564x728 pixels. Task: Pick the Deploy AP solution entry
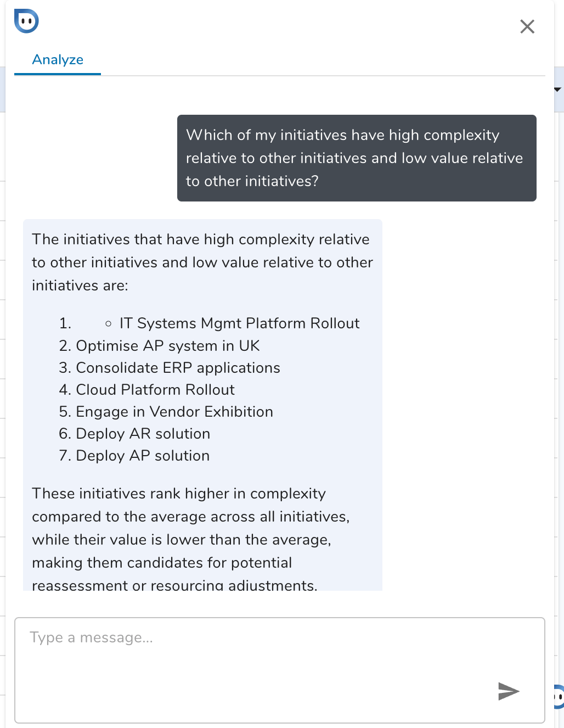[x=143, y=456]
